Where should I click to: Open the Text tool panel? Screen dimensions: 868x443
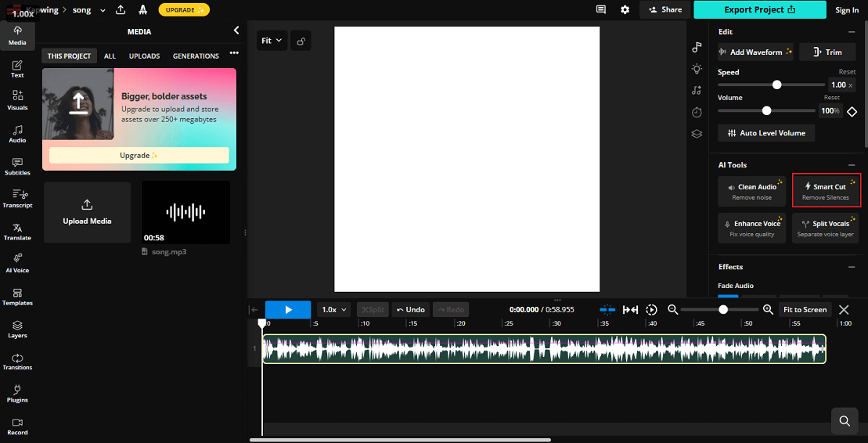pos(18,69)
